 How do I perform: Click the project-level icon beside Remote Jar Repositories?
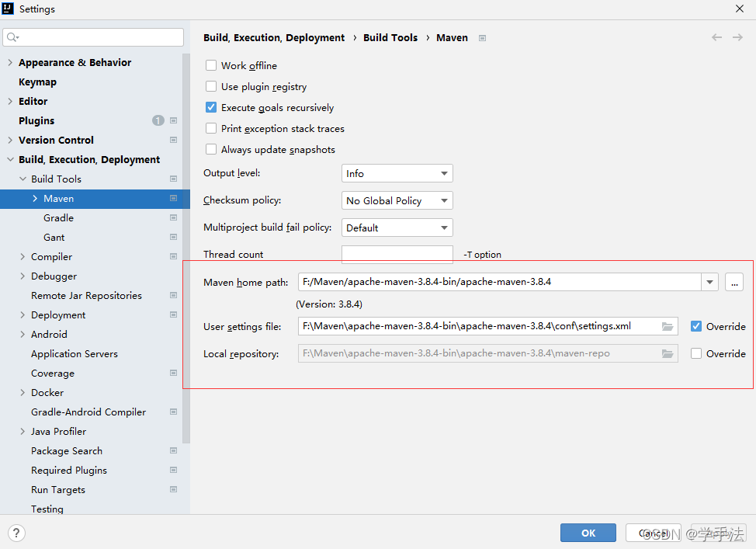click(174, 295)
